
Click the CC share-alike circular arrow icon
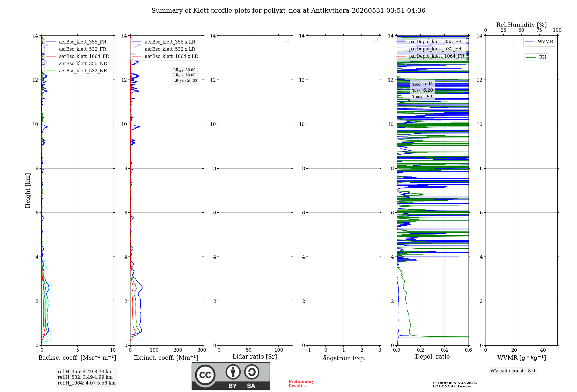tap(252, 372)
